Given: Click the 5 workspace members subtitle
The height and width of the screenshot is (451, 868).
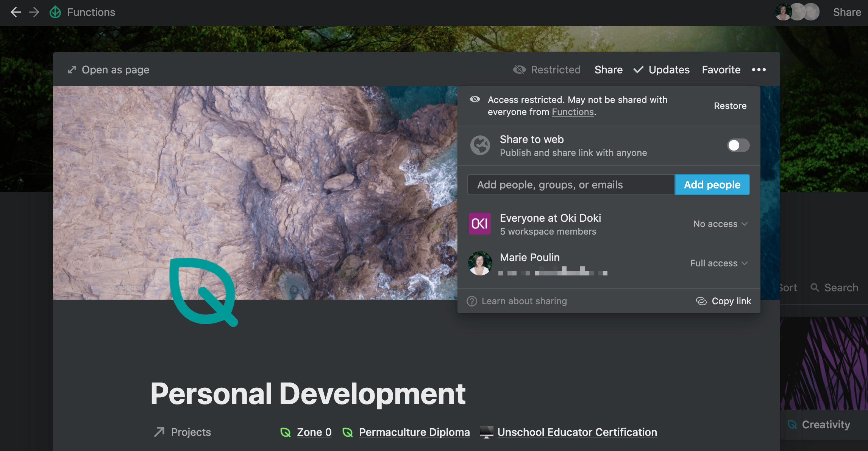Looking at the screenshot, I should pyautogui.click(x=548, y=232).
